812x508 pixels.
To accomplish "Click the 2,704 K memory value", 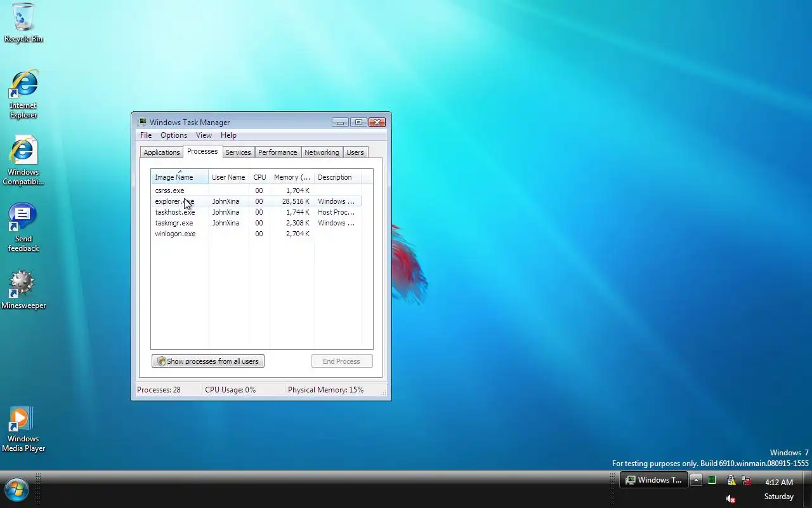I will (x=298, y=234).
